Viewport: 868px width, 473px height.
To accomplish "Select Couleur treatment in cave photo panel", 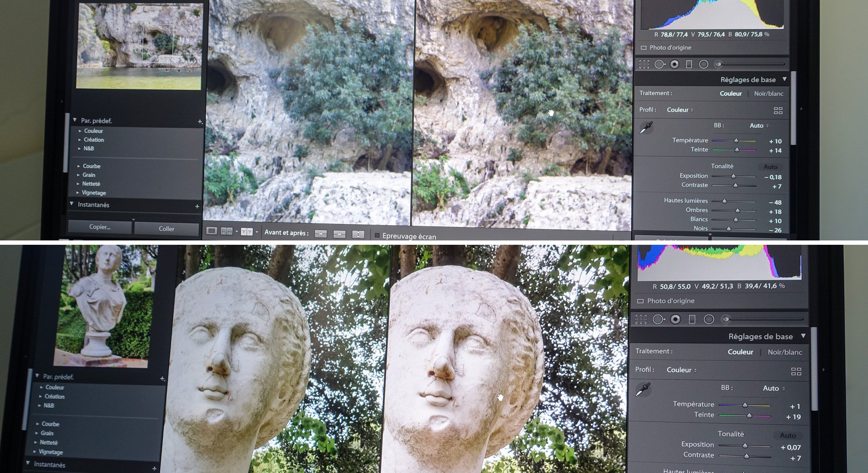I will tap(730, 93).
